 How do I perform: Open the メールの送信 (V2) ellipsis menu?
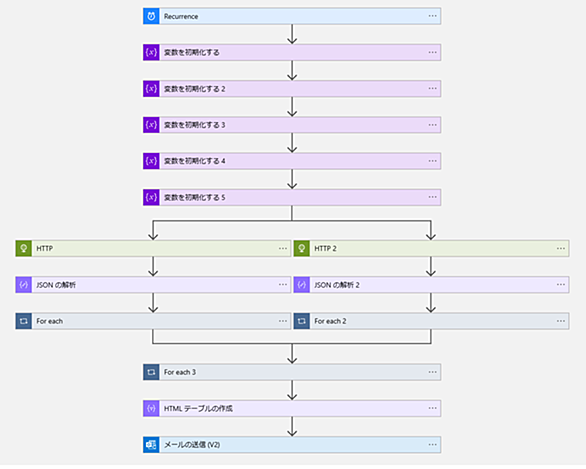[x=432, y=444]
